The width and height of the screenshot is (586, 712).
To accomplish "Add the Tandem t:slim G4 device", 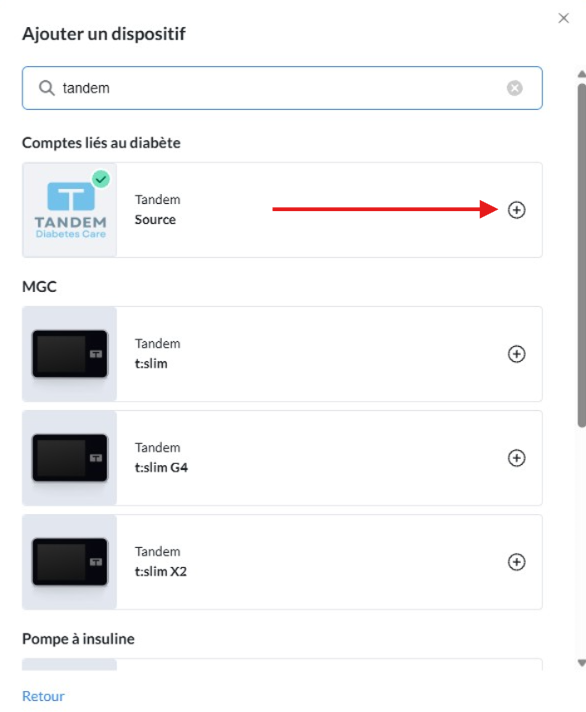I will pyautogui.click(x=516, y=458).
